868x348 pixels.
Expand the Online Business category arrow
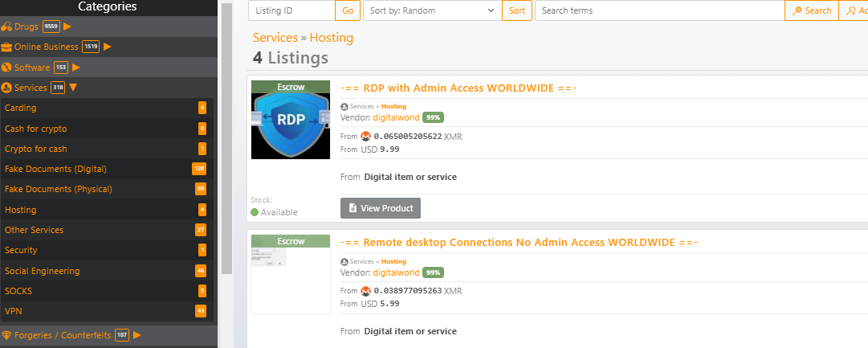108,47
